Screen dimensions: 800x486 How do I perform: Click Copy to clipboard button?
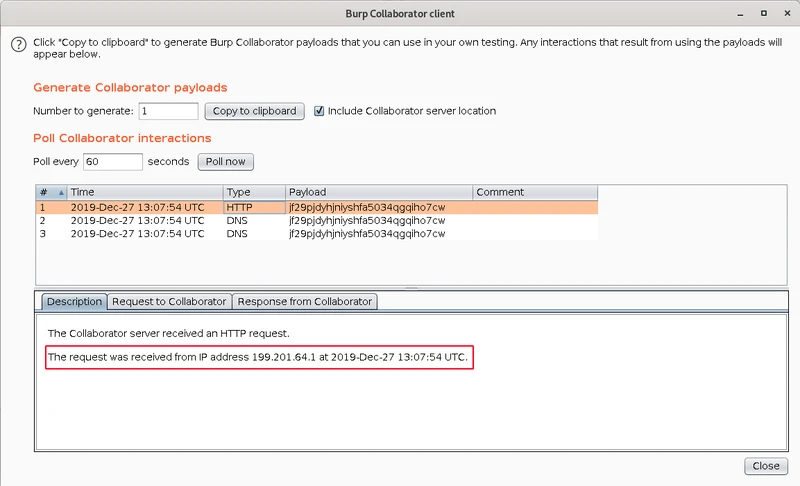tap(254, 111)
